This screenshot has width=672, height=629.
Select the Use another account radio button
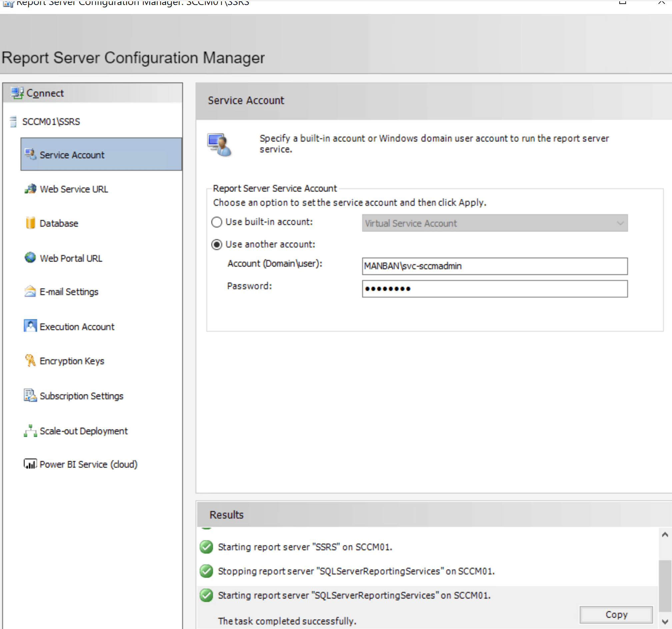pyautogui.click(x=217, y=244)
